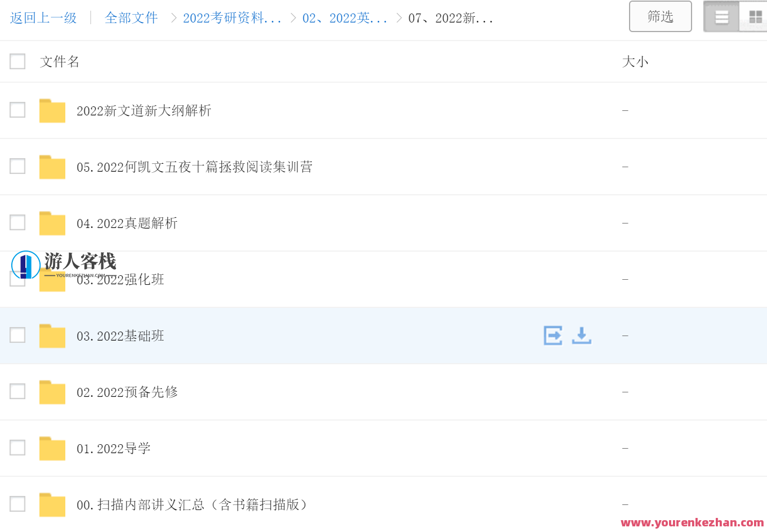Open folder icon for 2022新文道新大纲解析

point(52,110)
